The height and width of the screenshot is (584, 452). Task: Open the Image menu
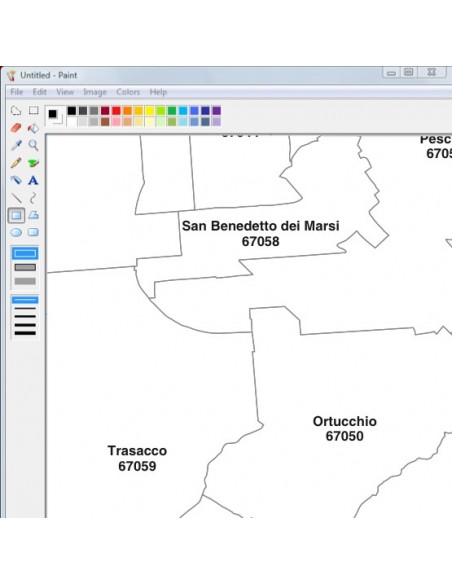(95, 92)
